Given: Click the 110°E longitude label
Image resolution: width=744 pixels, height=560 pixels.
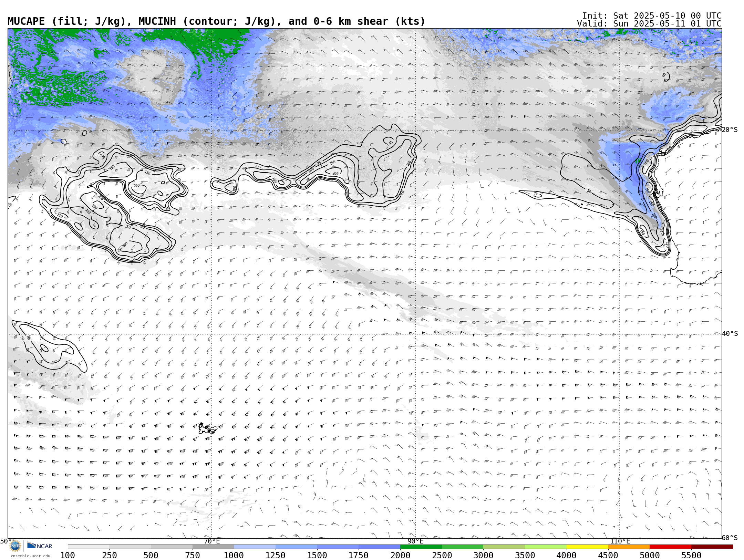Looking at the screenshot, I should click(x=620, y=541).
